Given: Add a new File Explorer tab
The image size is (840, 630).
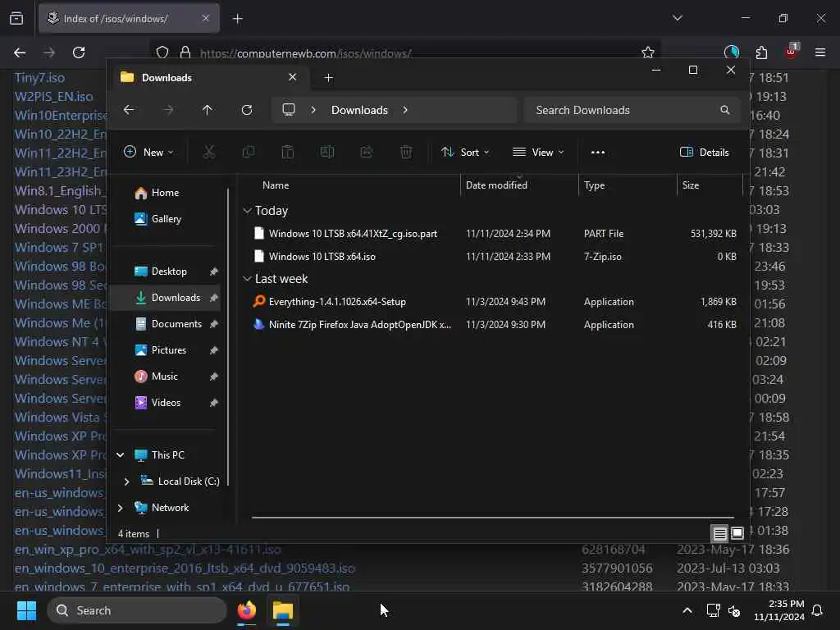Looking at the screenshot, I should pyautogui.click(x=329, y=78).
